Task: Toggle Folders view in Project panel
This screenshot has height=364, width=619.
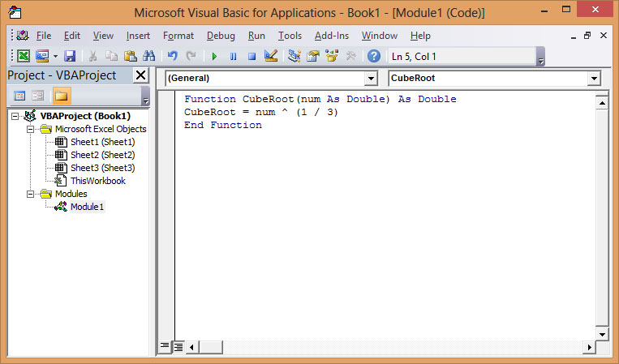Action: tap(61, 96)
